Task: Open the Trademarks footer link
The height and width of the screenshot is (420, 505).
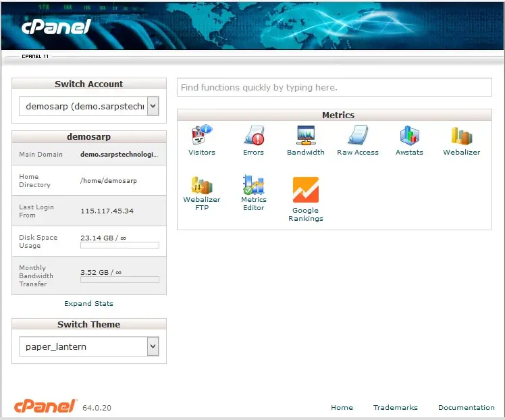Action: point(396,407)
